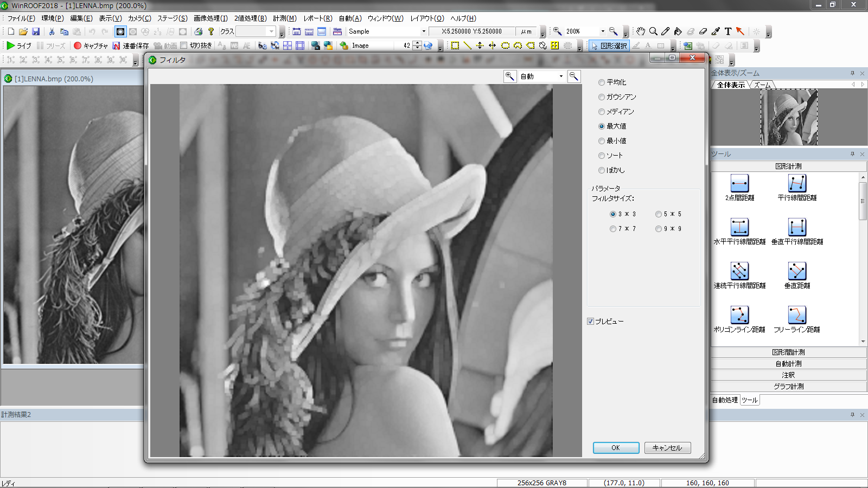This screenshot has height=488, width=868.
Task: Switch to the ズーム tab
Action: click(x=762, y=85)
